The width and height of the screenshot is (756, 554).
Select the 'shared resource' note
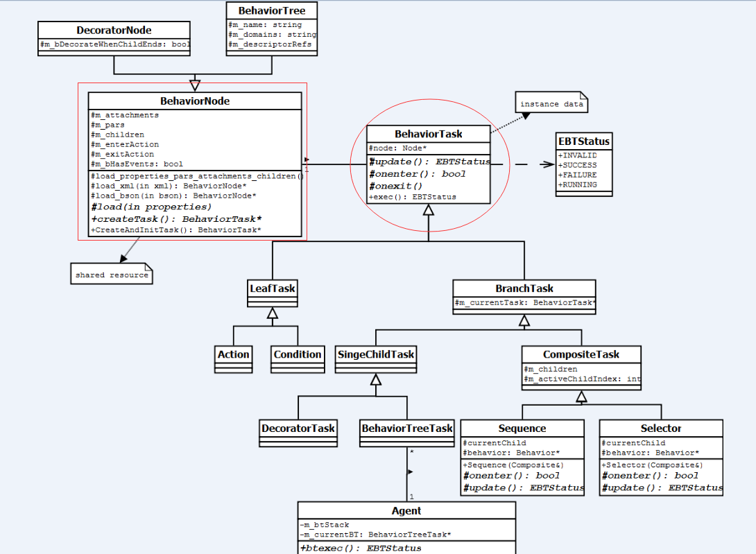(x=112, y=275)
